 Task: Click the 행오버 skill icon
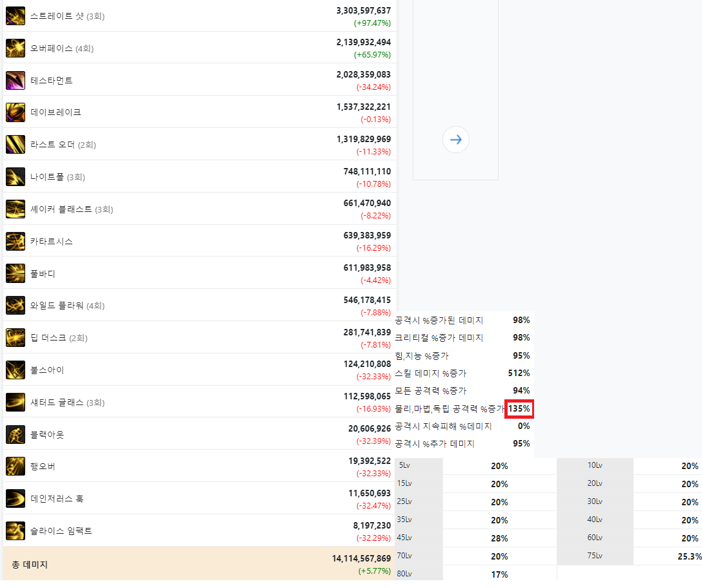(x=15, y=466)
